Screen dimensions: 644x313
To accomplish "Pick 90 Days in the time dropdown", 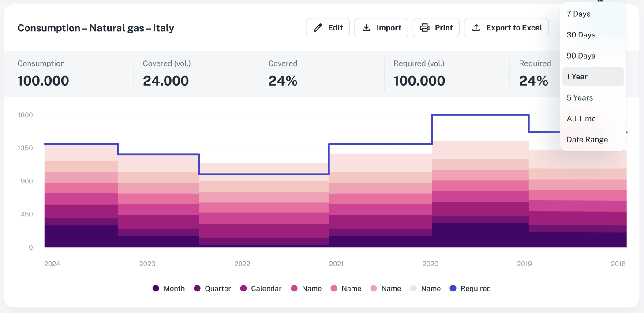I will 580,56.
